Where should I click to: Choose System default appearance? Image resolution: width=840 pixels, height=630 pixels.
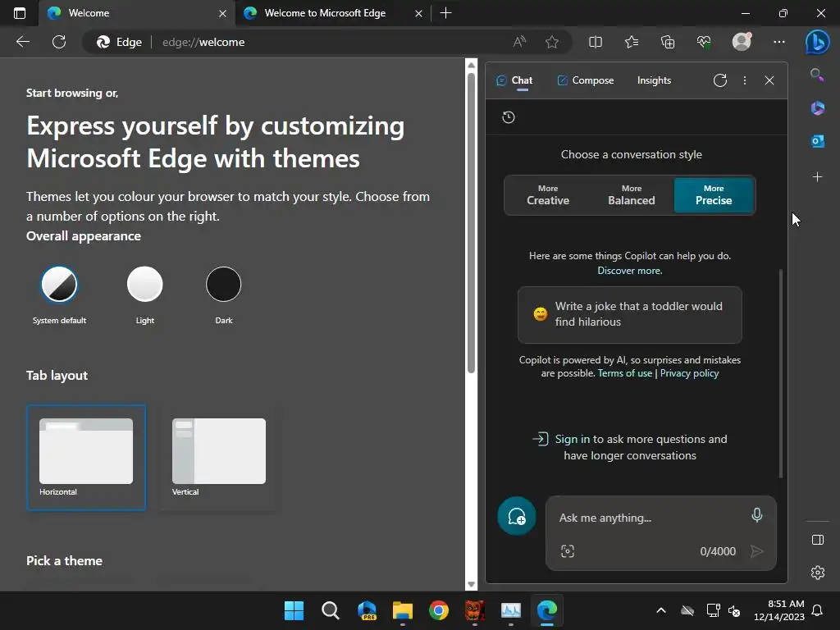(59, 284)
